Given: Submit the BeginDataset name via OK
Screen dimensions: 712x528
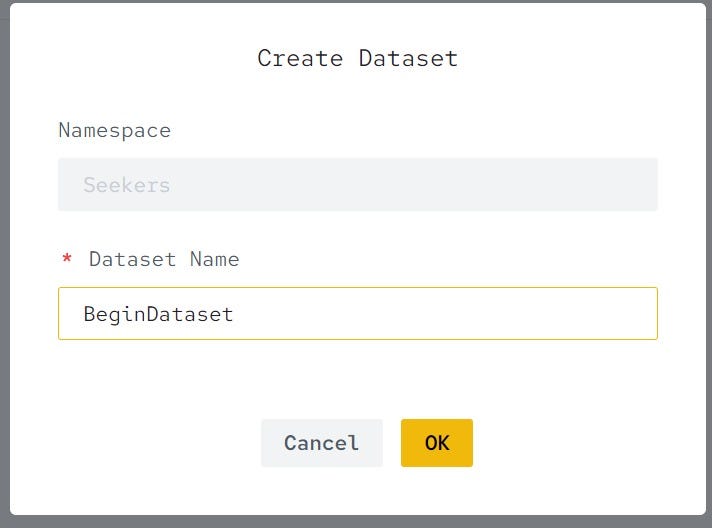Looking at the screenshot, I should (436, 443).
